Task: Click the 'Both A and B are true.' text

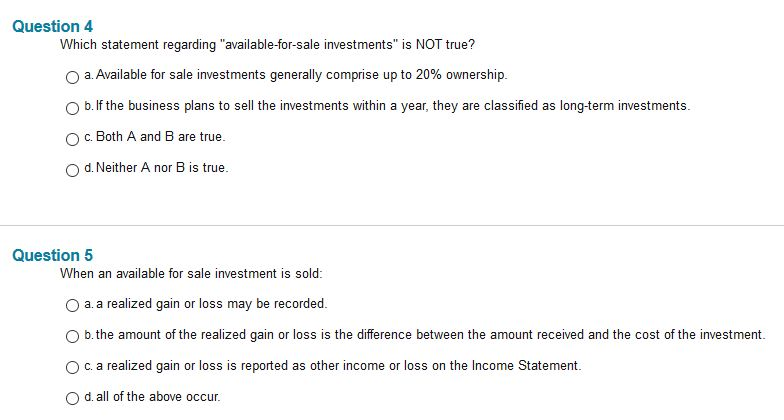Action: pyautogui.click(x=160, y=136)
